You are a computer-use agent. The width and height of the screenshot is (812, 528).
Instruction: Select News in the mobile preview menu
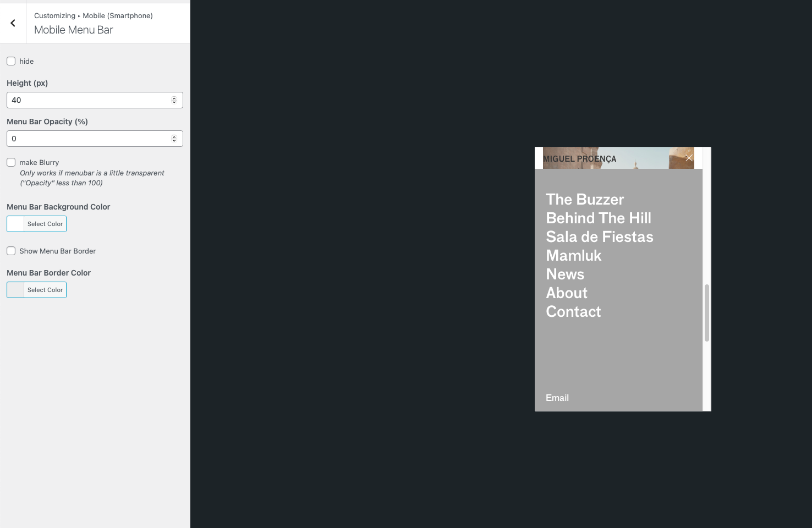click(x=564, y=274)
